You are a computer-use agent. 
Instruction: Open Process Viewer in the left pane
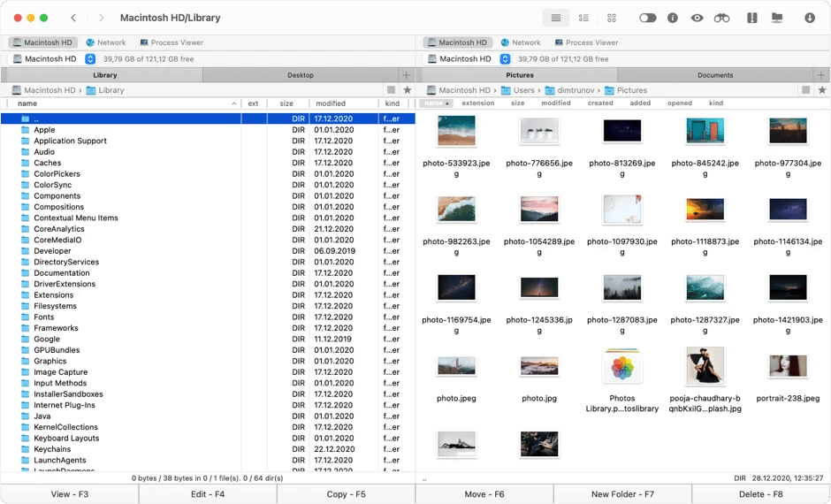[172, 42]
